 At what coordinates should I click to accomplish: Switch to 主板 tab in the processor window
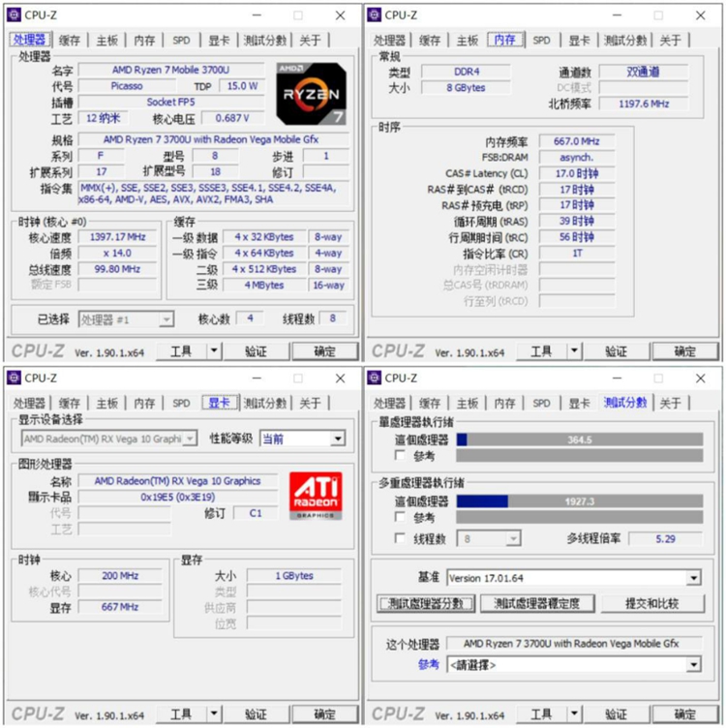pos(107,41)
